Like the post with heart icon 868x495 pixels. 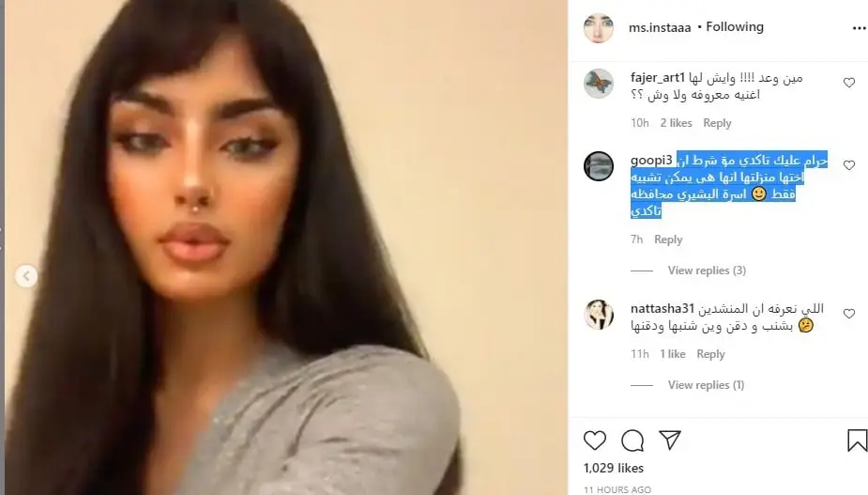tap(595, 441)
